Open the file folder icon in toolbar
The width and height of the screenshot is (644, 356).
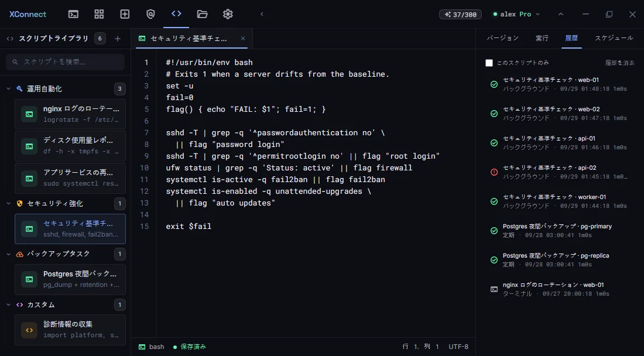pos(202,14)
